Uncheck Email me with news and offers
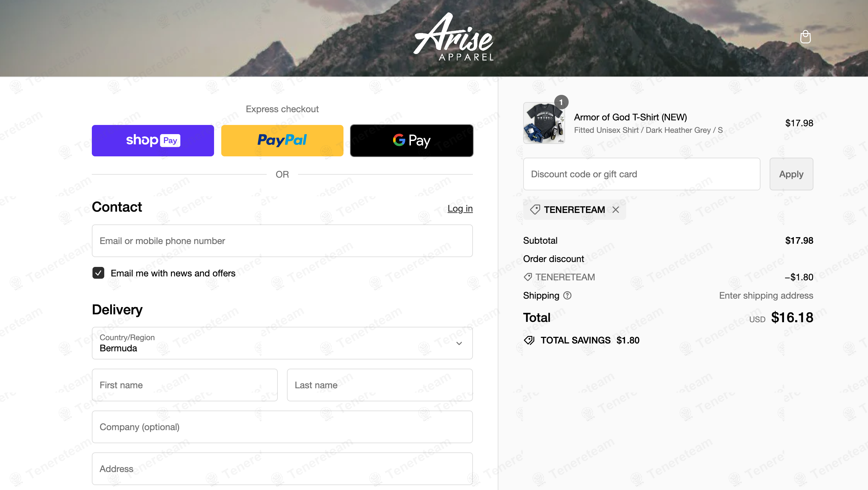Image resolution: width=868 pixels, height=490 pixels. (98, 273)
